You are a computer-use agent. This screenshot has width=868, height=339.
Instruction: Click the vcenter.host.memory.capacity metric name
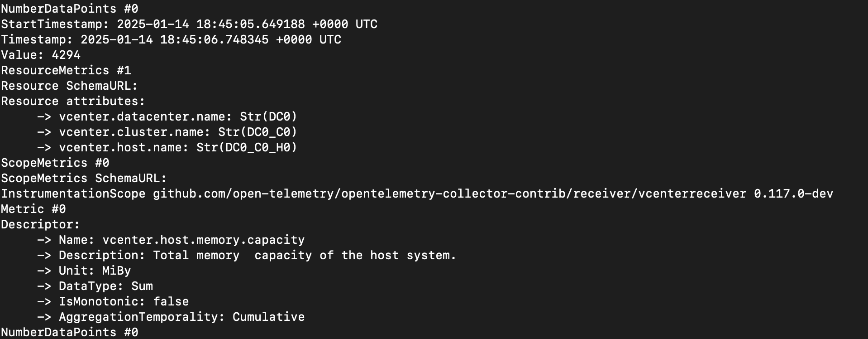coord(203,240)
